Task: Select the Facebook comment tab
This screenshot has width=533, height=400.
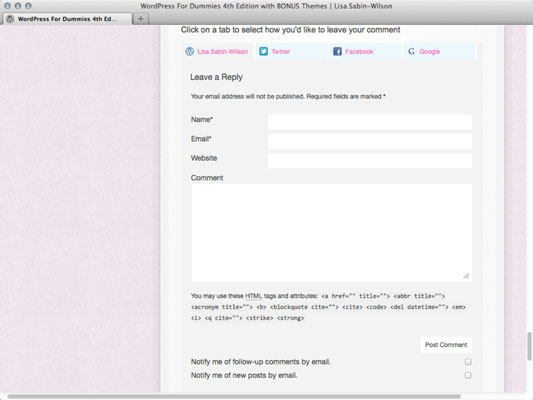Action: click(365, 52)
